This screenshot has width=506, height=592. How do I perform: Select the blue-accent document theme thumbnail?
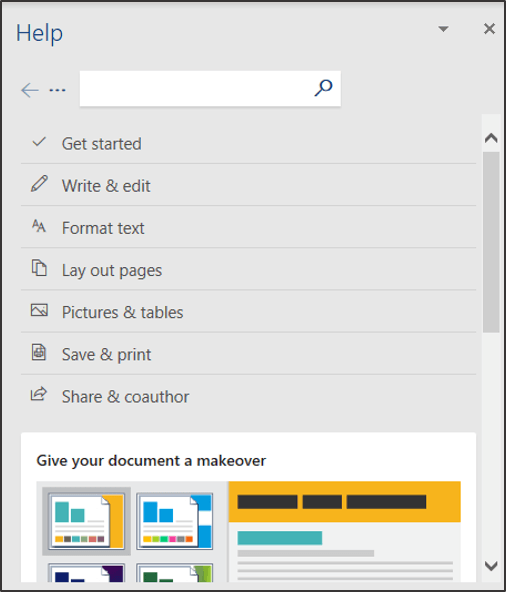point(174,521)
